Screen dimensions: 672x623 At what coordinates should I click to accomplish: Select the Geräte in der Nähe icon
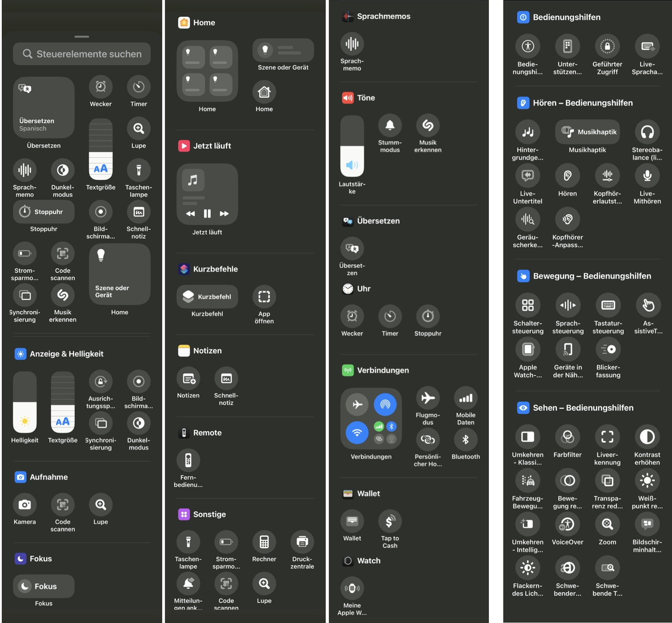[x=568, y=349]
